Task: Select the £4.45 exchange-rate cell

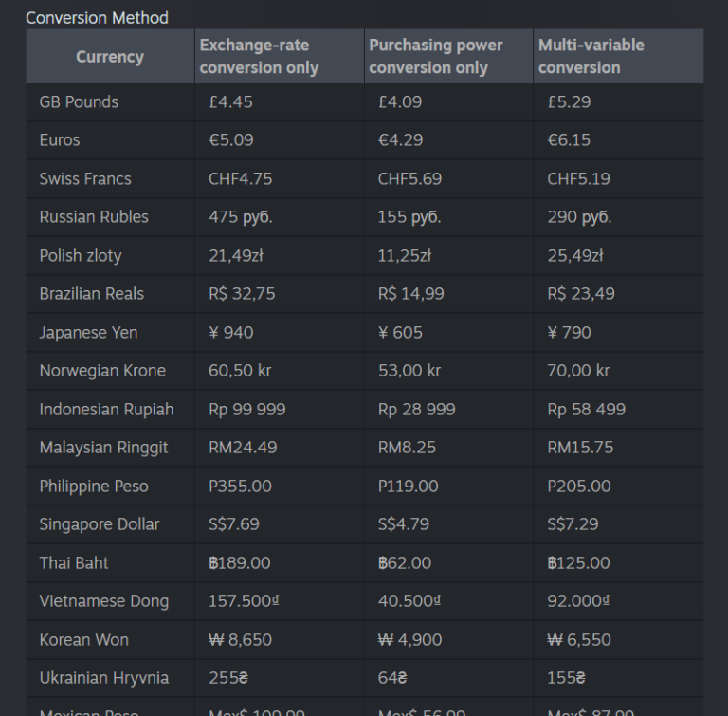Action: 230,101
